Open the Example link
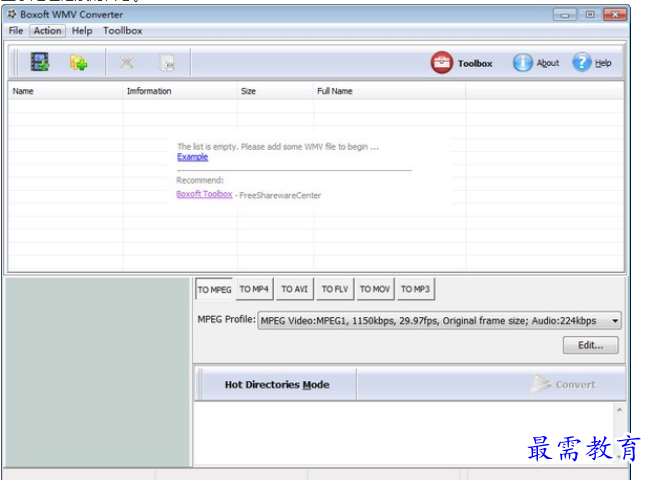 (x=192, y=157)
